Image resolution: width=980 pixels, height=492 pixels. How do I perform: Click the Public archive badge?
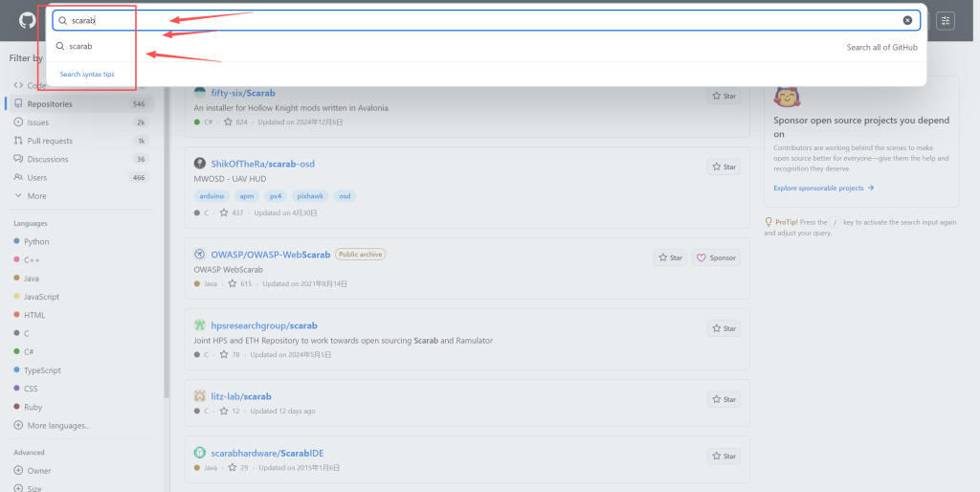pyautogui.click(x=361, y=255)
